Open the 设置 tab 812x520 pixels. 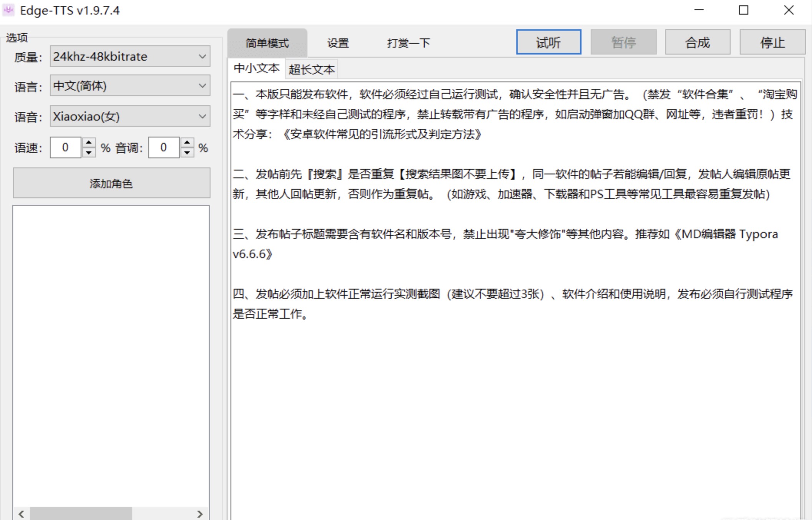[x=338, y=43]
